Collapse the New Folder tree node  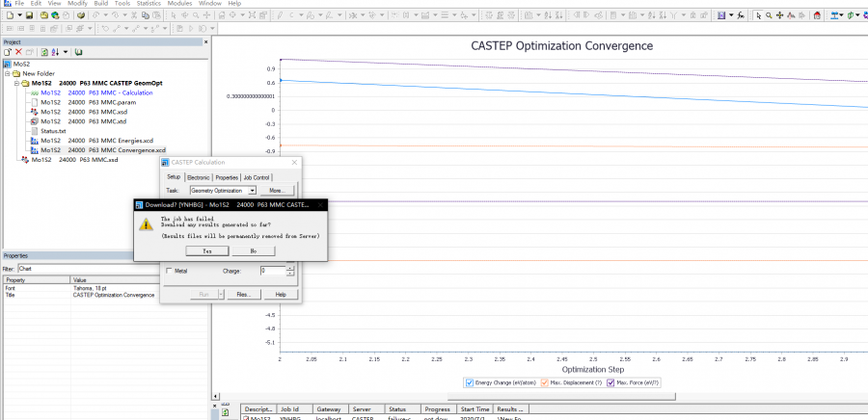click(8, 73)
